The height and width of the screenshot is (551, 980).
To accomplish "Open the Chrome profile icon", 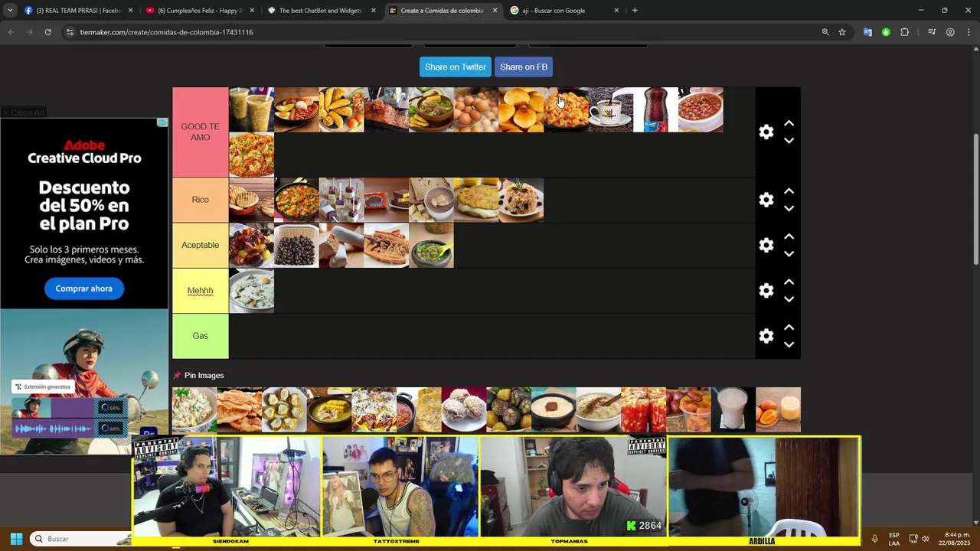I will 950,32.
